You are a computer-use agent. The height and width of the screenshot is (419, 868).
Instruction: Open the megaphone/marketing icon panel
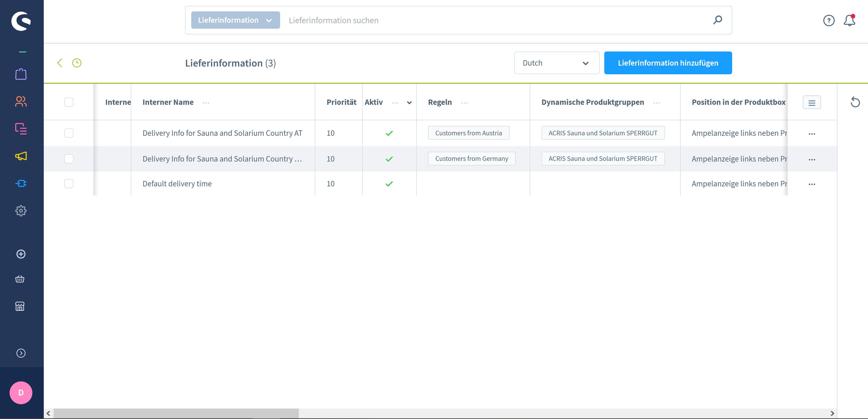click(x=21, y=156)
